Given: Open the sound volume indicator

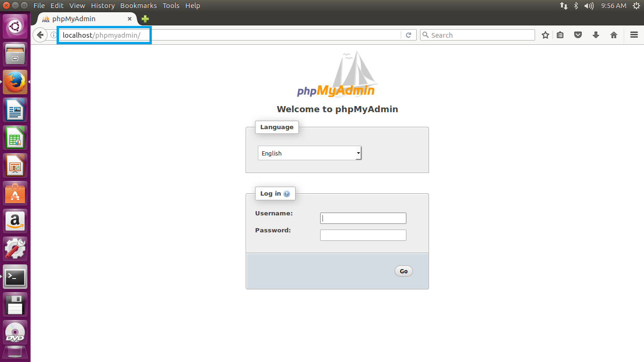Looking at the screenshot, I should coord(589,6).
